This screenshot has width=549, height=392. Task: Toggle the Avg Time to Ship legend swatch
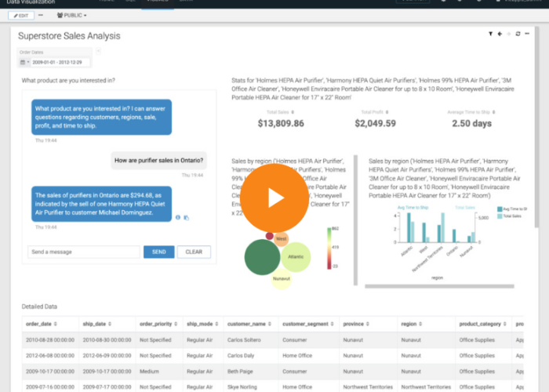tap(500, 209)
